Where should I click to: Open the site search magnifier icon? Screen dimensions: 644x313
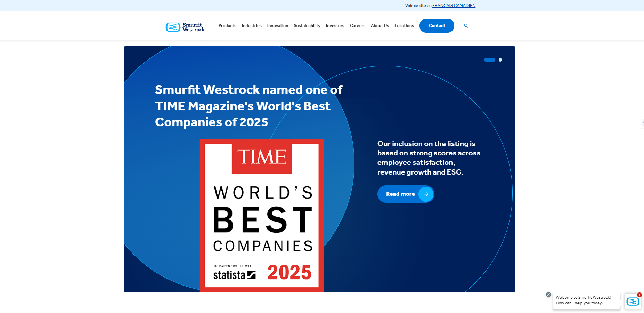[x=466, y=26]
